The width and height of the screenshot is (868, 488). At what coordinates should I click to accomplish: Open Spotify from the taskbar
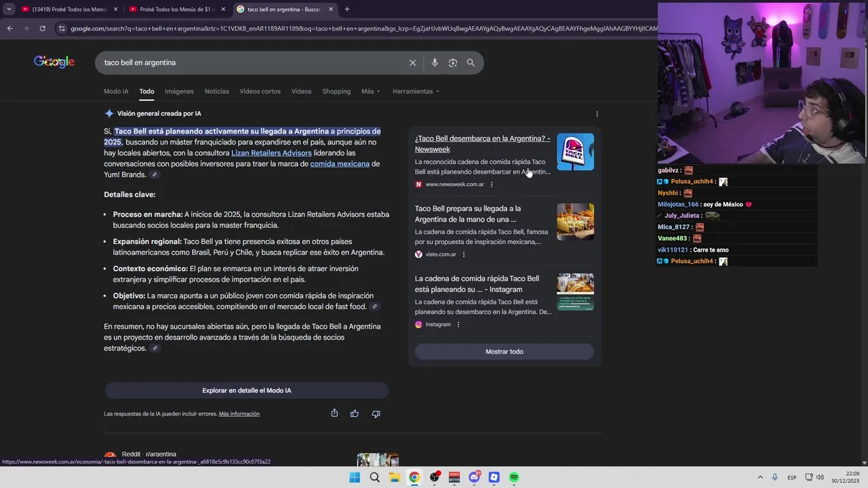coord(514,477)
